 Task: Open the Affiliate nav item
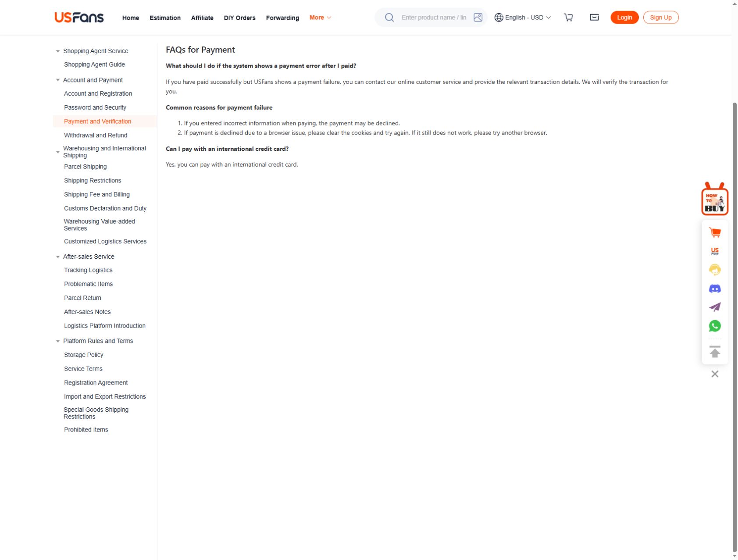point(202,18)
